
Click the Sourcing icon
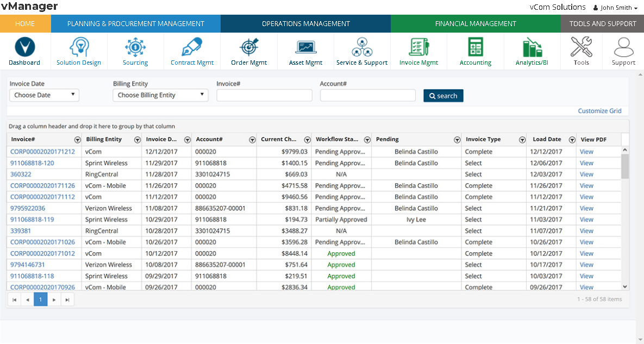click(135, 48)
